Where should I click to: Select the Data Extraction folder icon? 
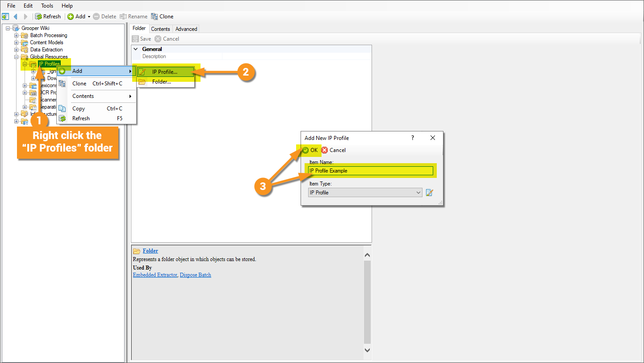(x=25, y=50)
